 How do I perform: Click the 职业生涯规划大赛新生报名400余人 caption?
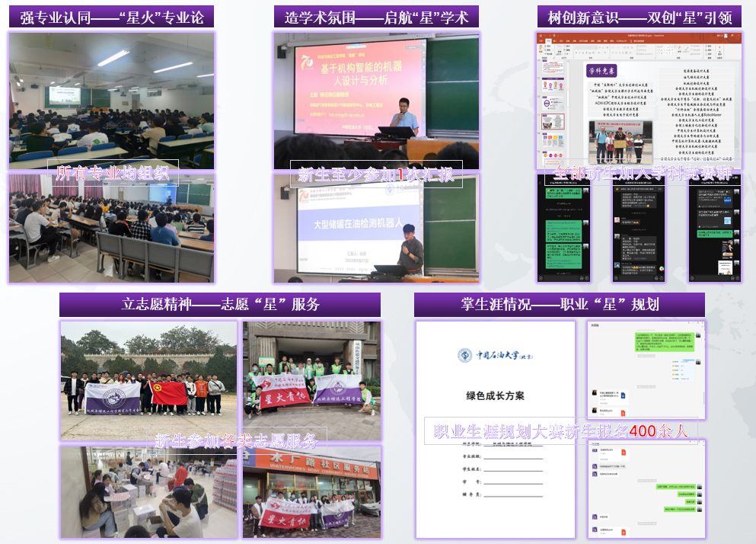560,430
